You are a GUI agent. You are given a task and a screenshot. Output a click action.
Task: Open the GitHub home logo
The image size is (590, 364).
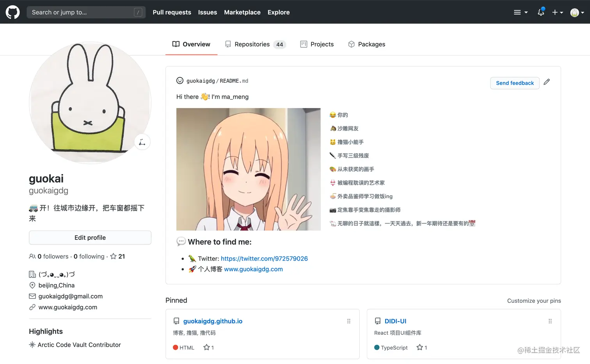12,12
